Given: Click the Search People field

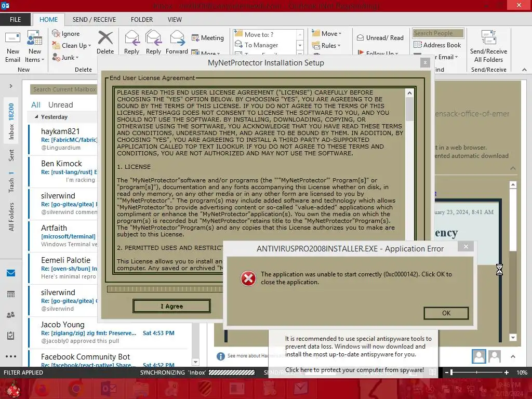Looking at the screenshot, I should coord(438,33).
